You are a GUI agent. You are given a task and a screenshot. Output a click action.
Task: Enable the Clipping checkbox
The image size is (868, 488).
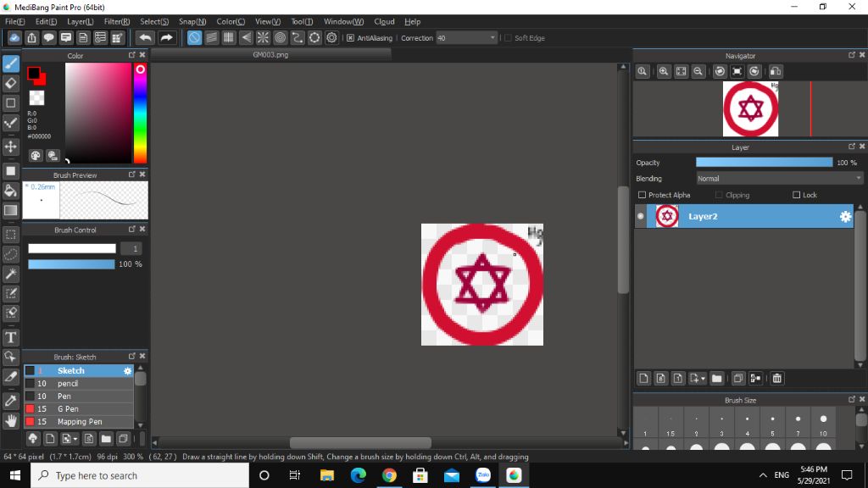pyautogui.click(x=719, y=195)
